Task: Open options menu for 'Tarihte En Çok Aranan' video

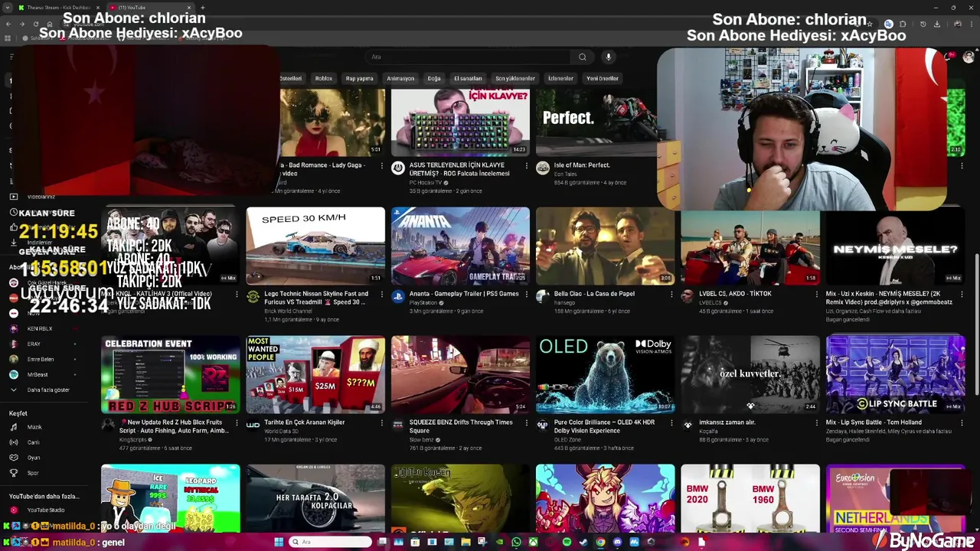Action: (x=381, y=422)
